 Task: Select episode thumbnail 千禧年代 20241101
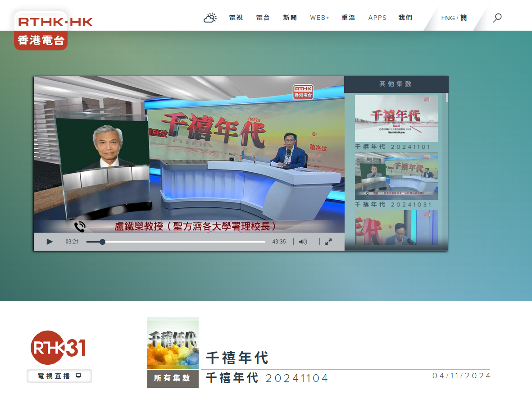pyautogui.click(x=396, y=119)
